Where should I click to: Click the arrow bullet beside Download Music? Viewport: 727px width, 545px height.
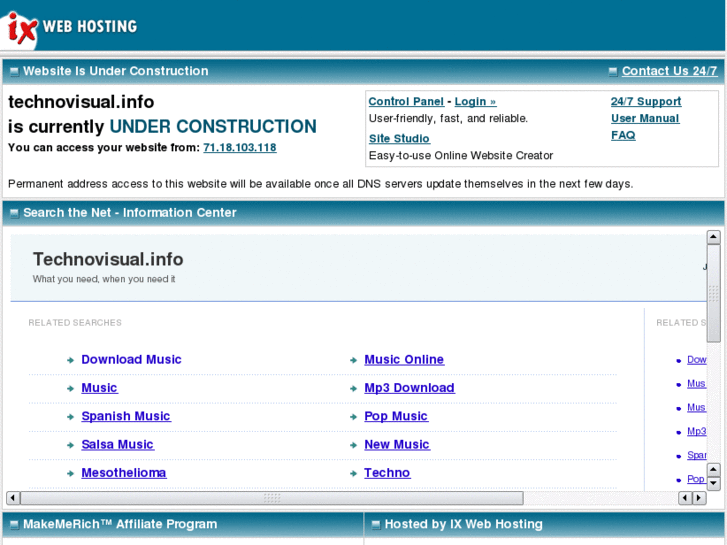click(70, 360)
